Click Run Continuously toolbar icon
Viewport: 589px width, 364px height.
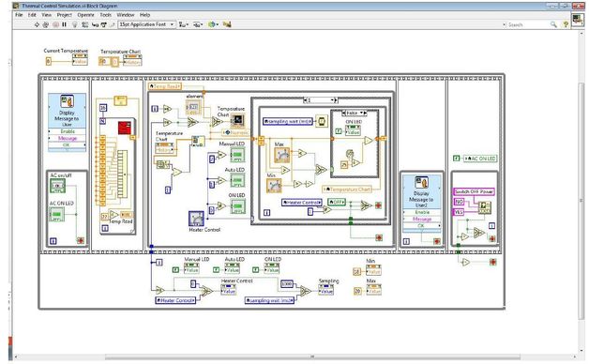[46, 24]
